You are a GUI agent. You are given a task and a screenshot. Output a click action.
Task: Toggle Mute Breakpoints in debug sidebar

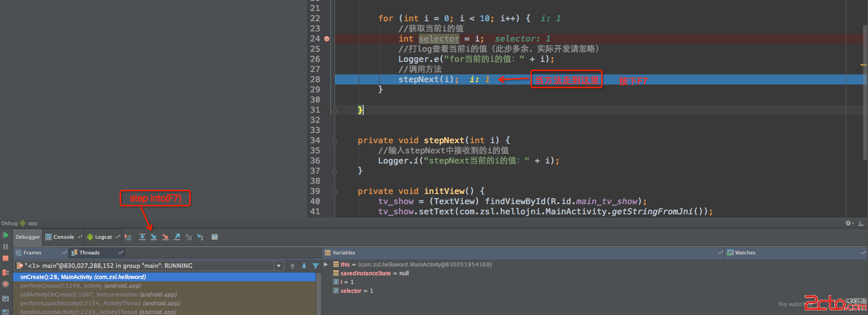point(6,284)
